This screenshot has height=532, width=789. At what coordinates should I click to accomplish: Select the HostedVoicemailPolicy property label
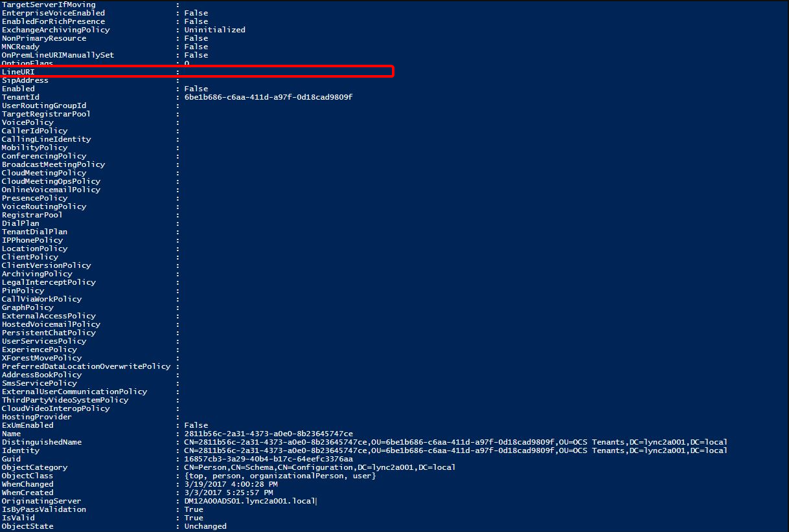pyautogui.click(x=51, y=324)
